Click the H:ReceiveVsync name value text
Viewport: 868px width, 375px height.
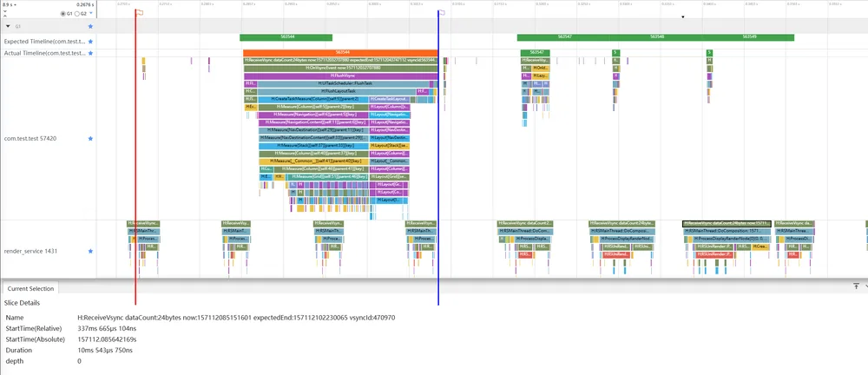(x=236, y=318)
